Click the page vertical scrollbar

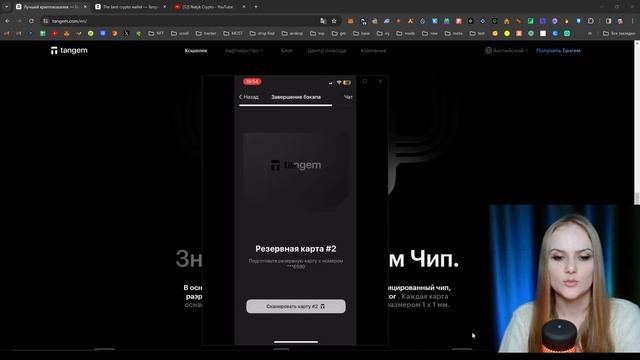click(637, 122)
